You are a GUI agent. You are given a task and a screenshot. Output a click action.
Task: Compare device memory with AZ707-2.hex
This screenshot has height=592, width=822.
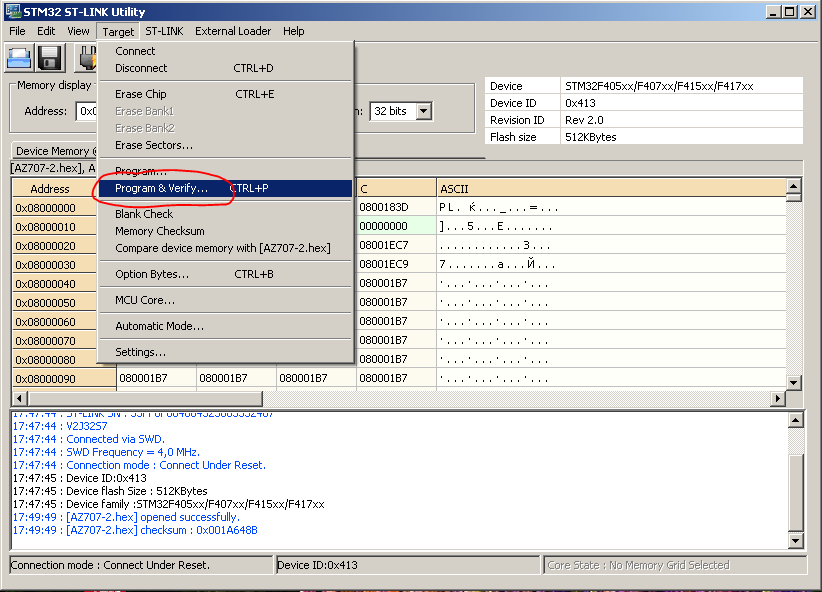point(222,248)
